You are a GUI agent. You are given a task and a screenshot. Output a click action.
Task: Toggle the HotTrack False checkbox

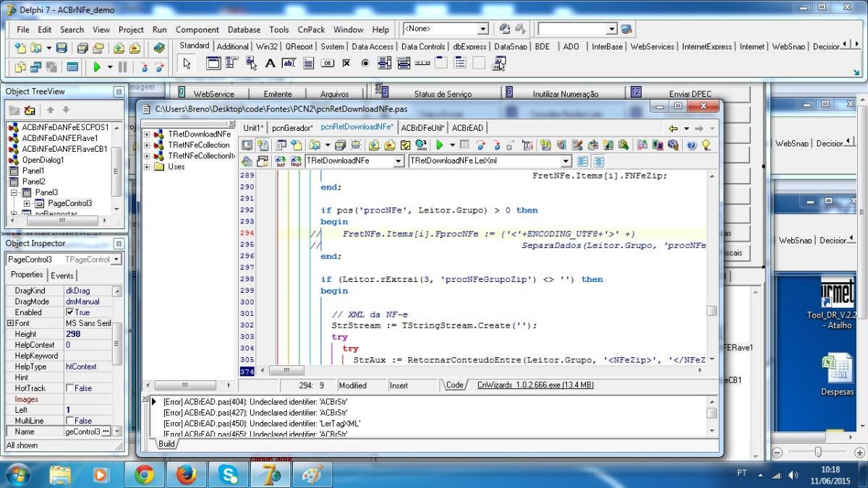(x=70, y=388)
